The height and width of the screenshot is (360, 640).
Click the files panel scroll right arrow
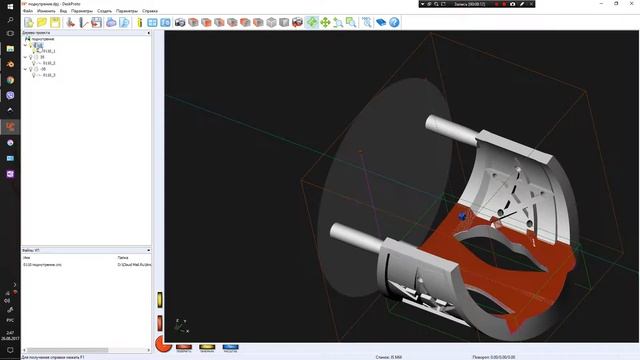click(x=149, y=350)
